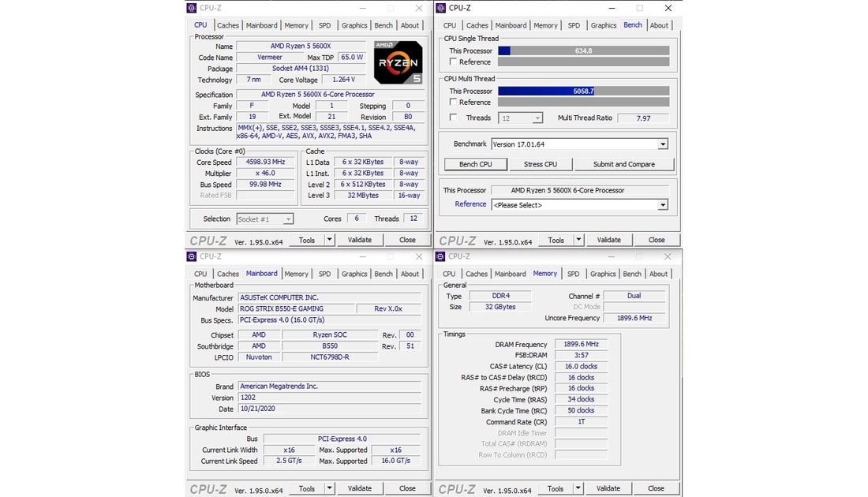Expand the Tools dropdown arrow in the CPU window
The height and width of the screenshot is (497, 868).
(329, 240)
